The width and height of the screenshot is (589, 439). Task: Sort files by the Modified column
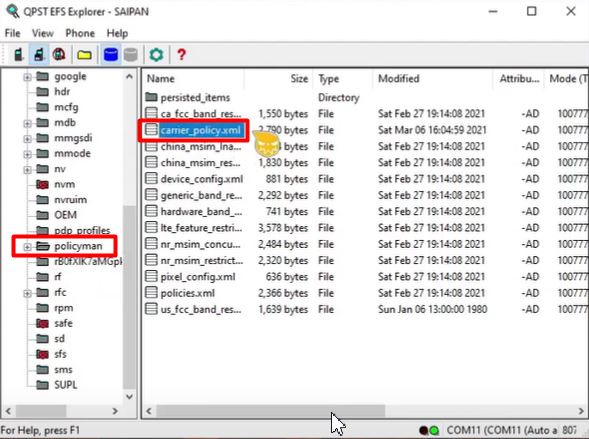point(432,79)
